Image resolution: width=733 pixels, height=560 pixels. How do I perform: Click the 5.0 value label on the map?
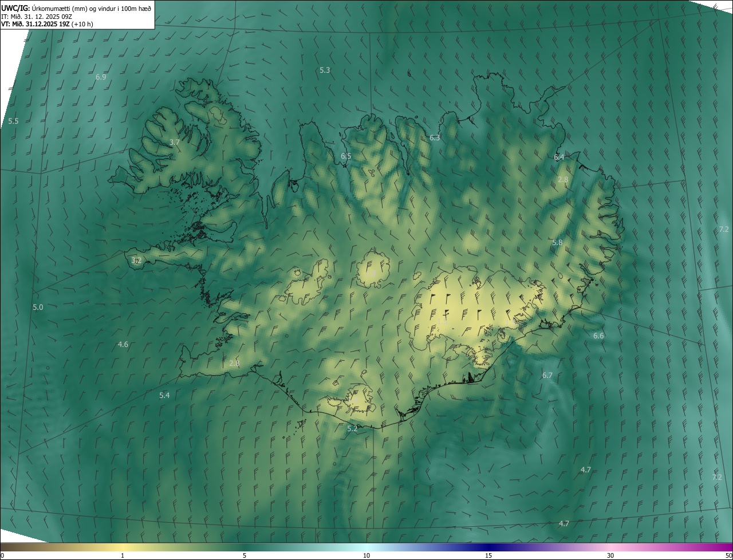pos(38,307)
